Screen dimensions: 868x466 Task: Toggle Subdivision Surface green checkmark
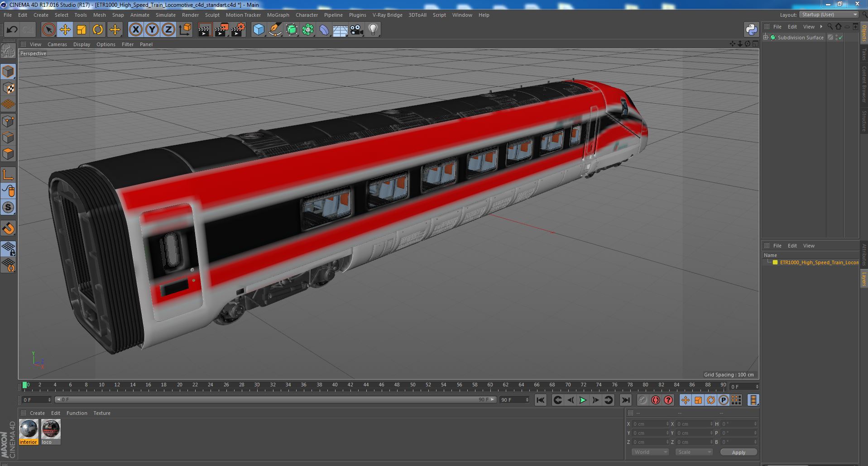click(841, 38)
